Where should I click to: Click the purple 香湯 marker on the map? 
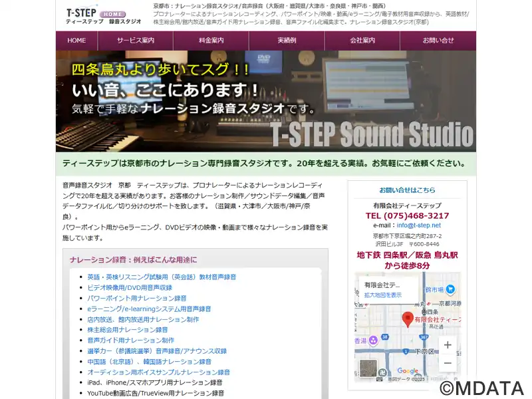coord(373,340)
